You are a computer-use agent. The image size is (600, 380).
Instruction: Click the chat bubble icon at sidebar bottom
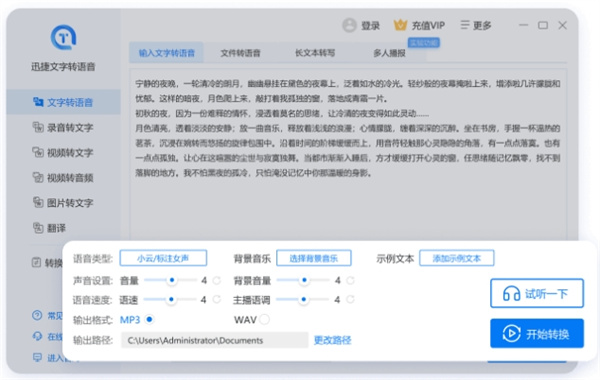pos(37,357)
